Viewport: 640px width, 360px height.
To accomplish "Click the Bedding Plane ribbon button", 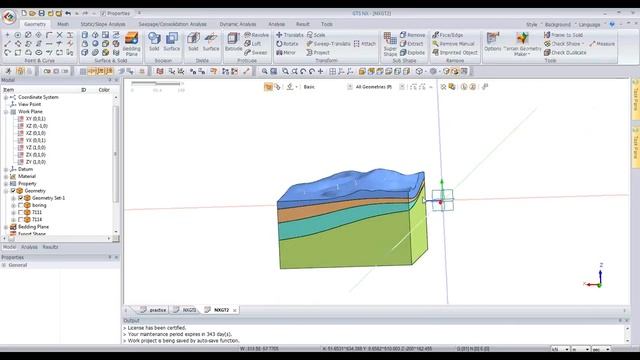I will click(x=131, y=44).
